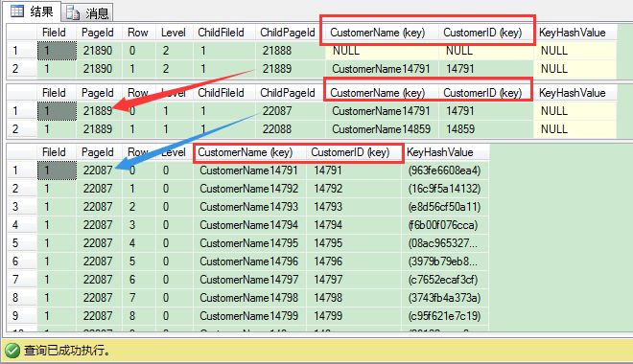Click CustomerName14797 cell

pos(249,280)
